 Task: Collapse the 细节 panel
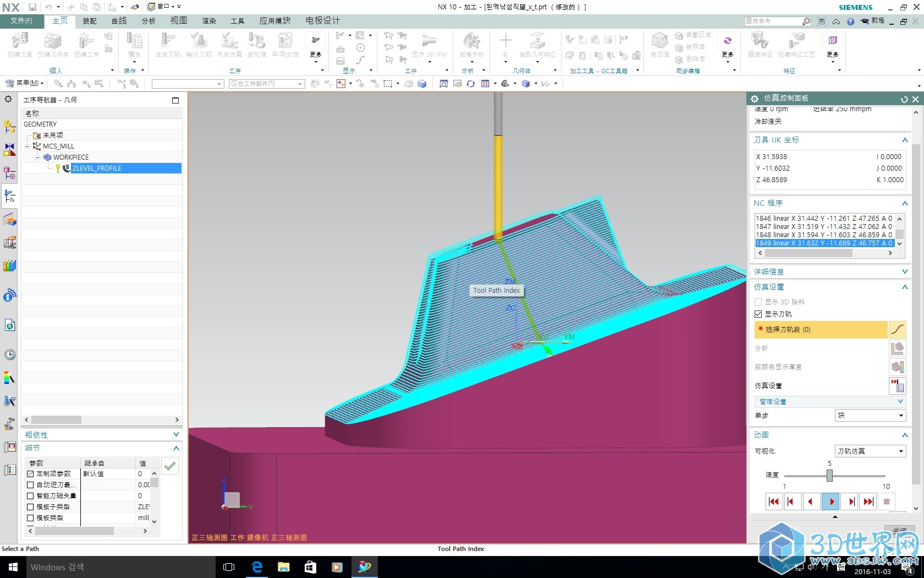pyautogui.click(x=176, y=448)
